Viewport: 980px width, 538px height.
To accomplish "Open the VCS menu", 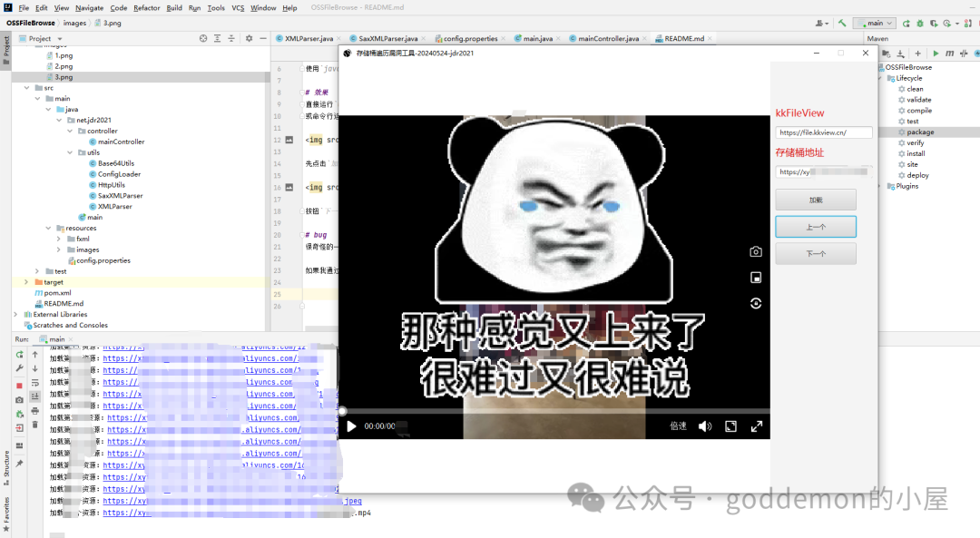I will pos(238,8).
